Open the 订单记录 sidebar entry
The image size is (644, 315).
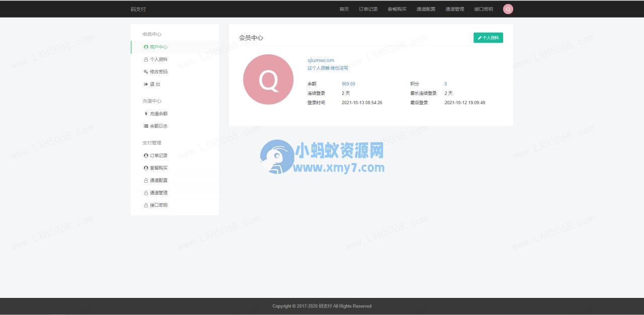click(156, 155)
